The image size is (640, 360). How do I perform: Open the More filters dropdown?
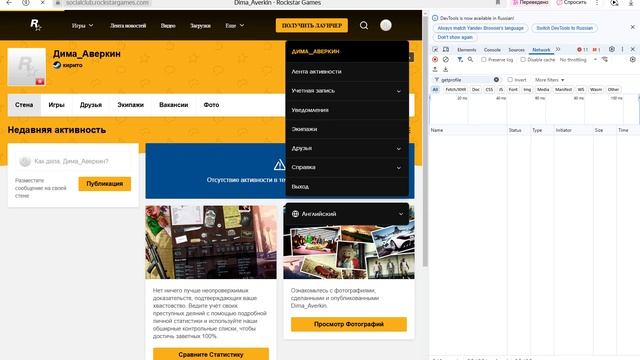point(549,80)
